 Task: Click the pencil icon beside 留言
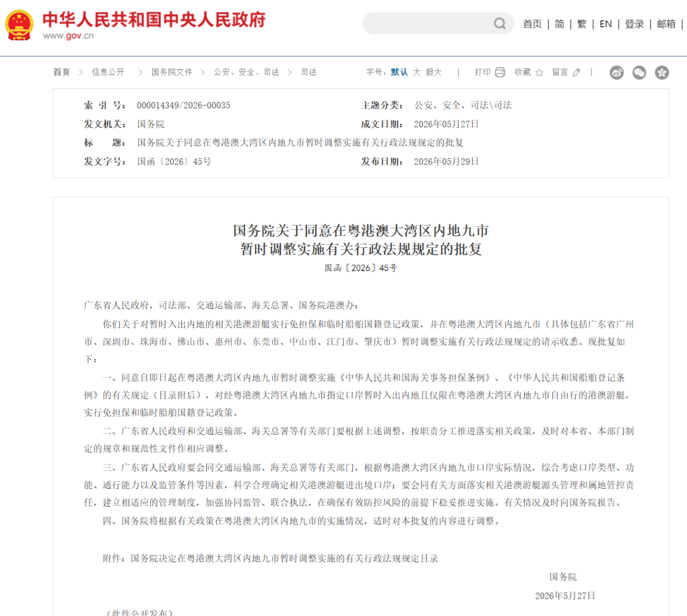pos(576,72)
